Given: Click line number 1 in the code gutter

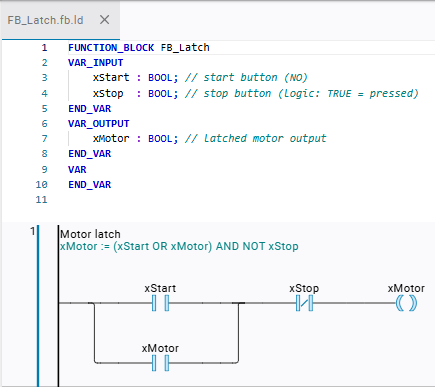Looking at the screenshot, I should [x=44, y=48].
